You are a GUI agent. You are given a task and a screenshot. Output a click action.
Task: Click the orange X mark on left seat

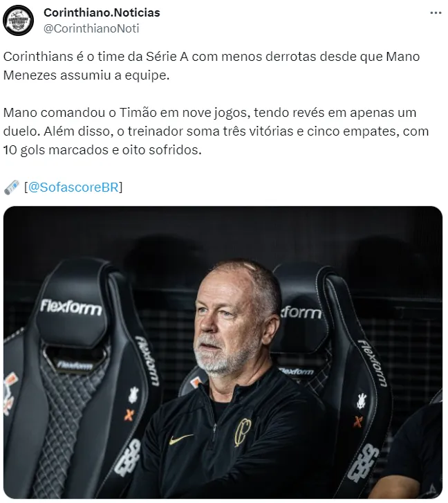pos(129,415)
